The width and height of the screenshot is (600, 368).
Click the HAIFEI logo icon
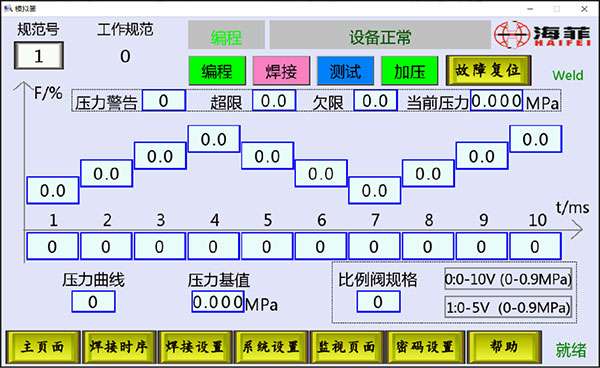click(x=512, y=35)
